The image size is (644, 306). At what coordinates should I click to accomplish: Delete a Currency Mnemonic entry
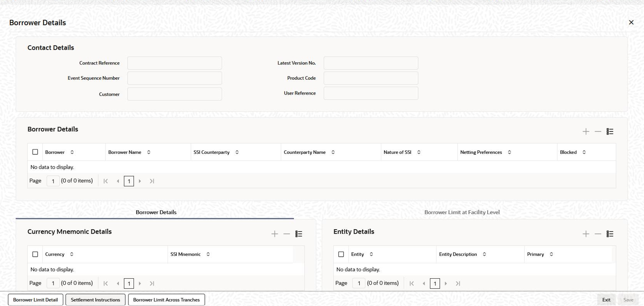coord(286,234)
